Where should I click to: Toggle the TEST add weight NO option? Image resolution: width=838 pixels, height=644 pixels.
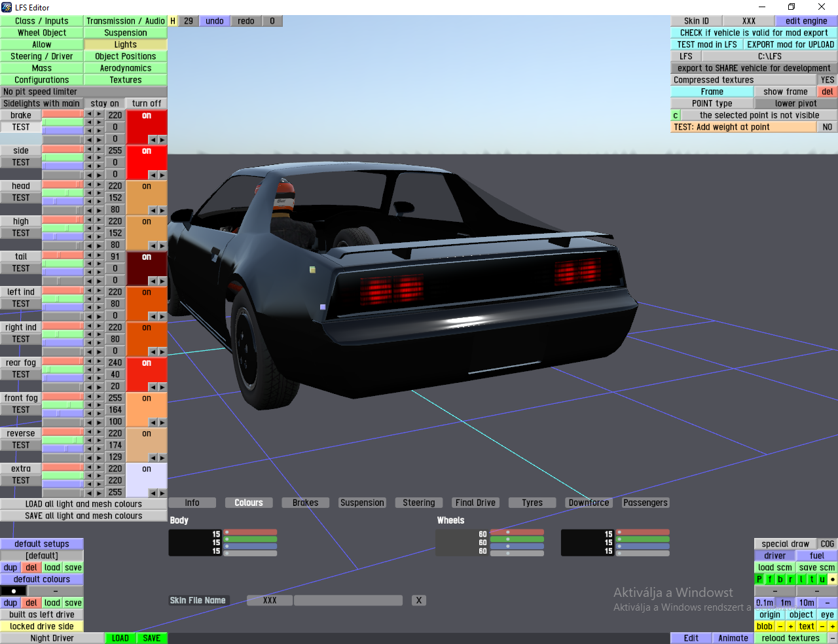click(828, 127)
